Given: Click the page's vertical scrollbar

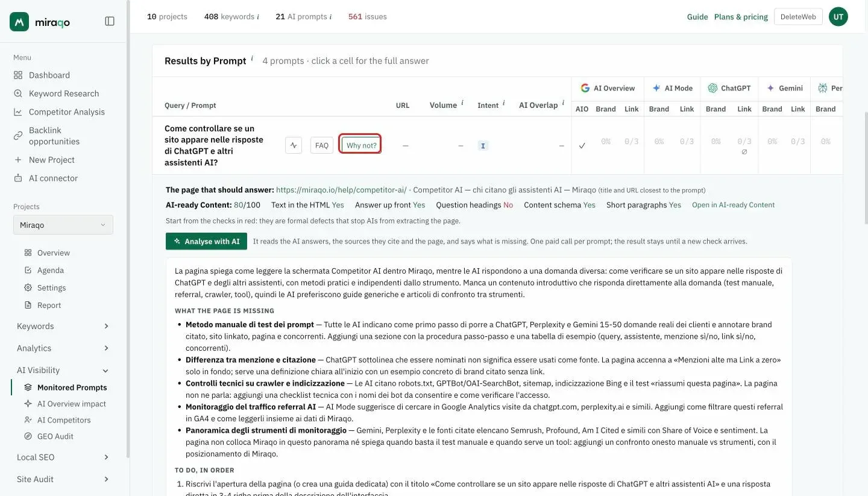Looking at the screenshot, I should 865,168.
